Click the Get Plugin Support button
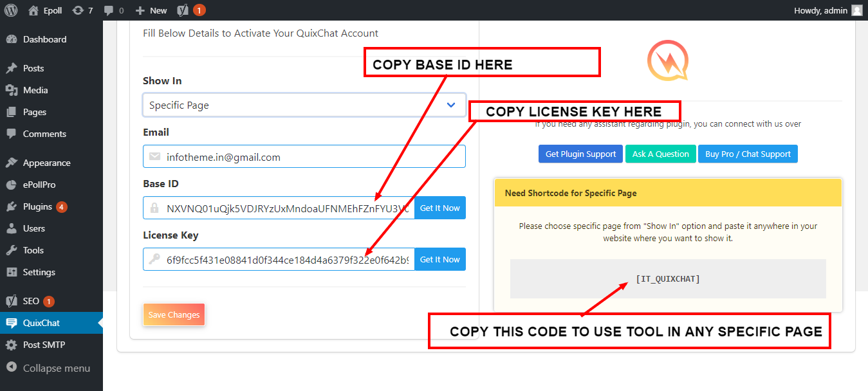Image resolution: width=868 pixels, height=391 pixels. click(580, 154)
